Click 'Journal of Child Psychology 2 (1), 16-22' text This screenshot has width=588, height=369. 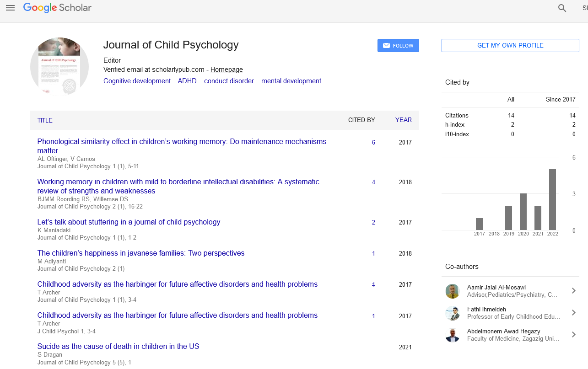(x=90, y=206)
